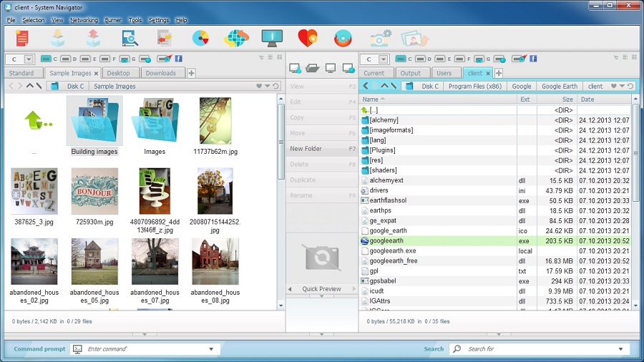
Task: Launch the disc burner toolbar icon
Action: pyautogui.click(x=343, y=38)
